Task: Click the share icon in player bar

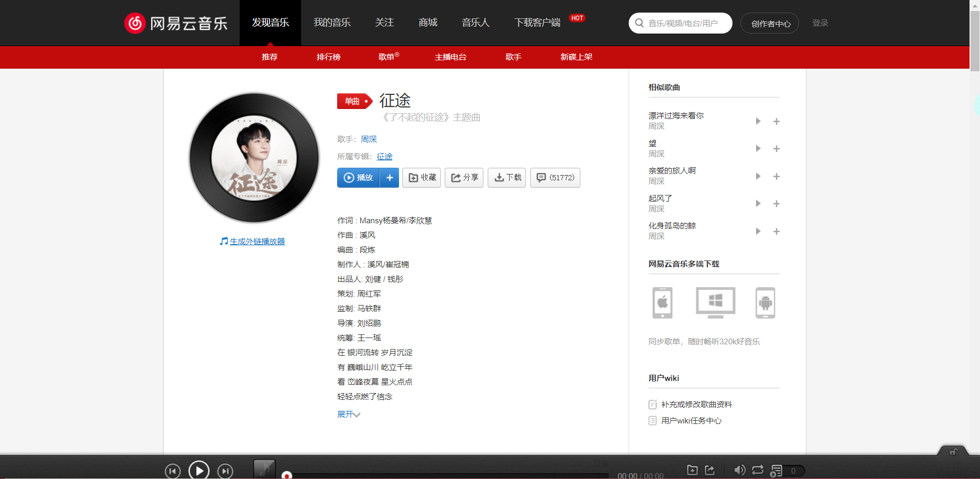Action: click(710, 470)
